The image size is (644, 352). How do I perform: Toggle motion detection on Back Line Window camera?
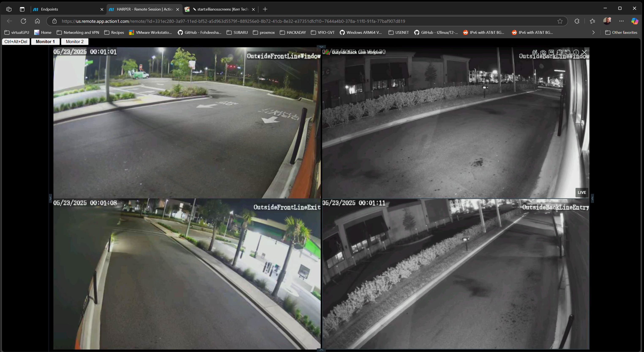pos(535,52)
